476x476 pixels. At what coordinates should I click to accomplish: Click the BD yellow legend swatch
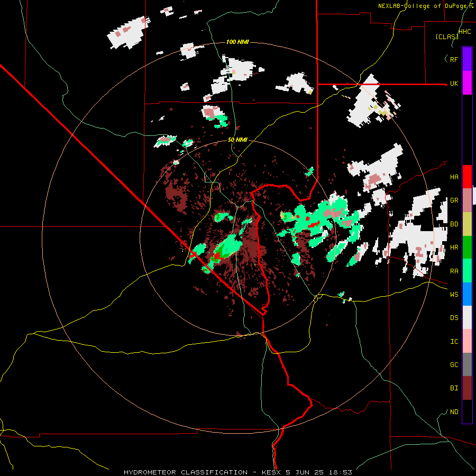467,224
